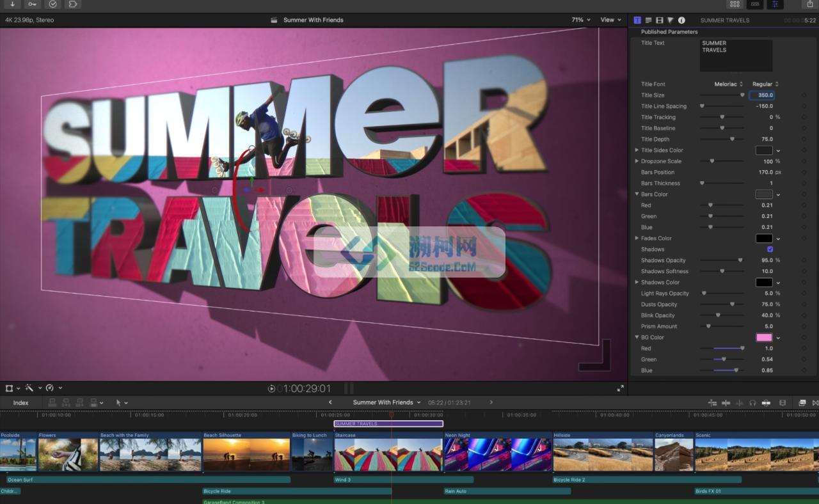819x504 pixels.
Task: Open the View dropdown in viewer
Action: (x=610, y=20)
